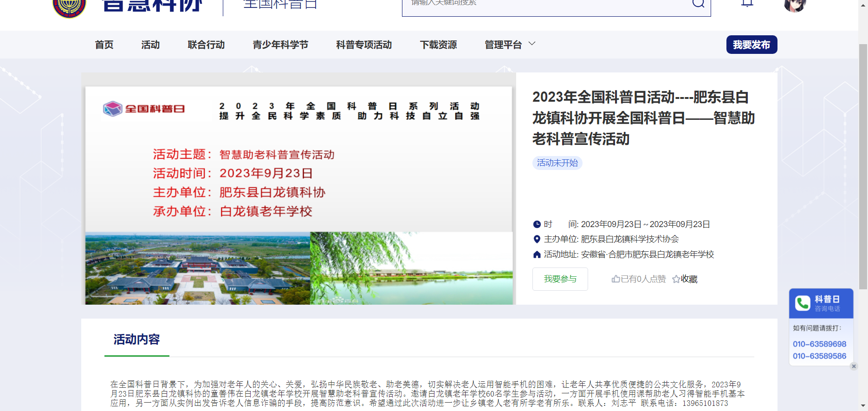
Task: Open the user avatar profile
Action: coord(794,5)
